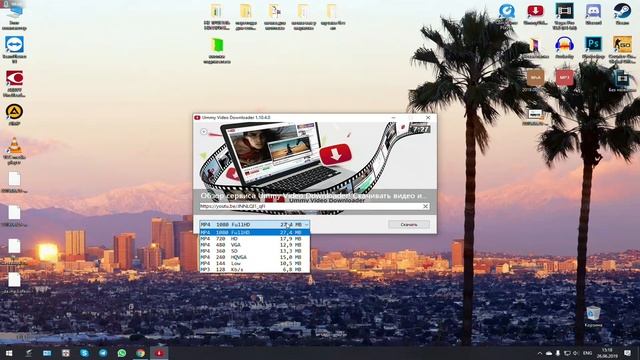Open Ummy settings gear icon
This screenshot has height=360, width=640.
pos(204,131)
